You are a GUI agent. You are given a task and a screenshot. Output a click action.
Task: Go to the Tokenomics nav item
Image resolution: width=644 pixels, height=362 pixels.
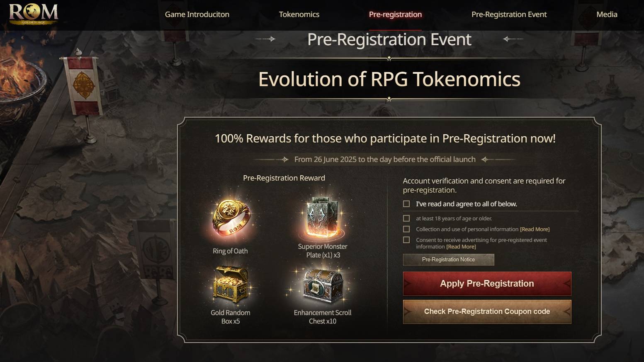[299, 14]
